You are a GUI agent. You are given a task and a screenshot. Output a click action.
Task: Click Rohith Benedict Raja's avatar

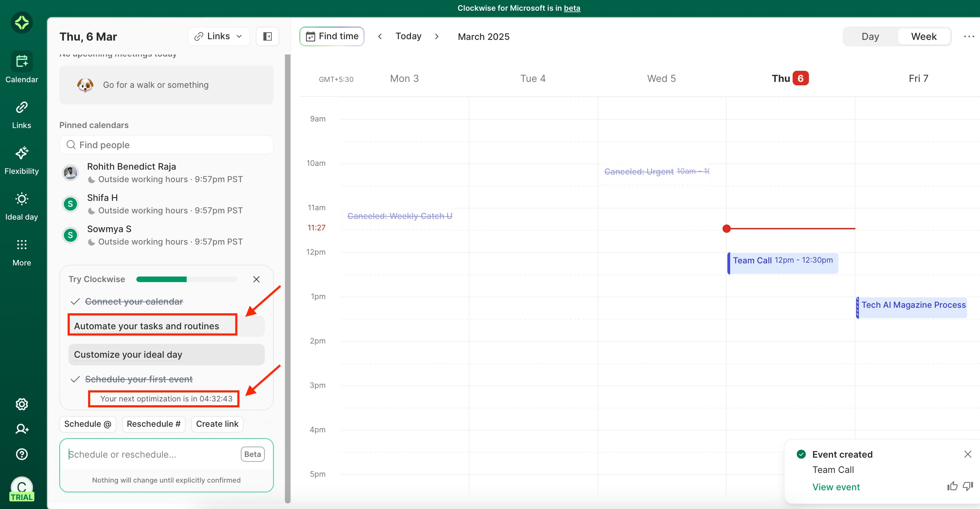[70, 173]
